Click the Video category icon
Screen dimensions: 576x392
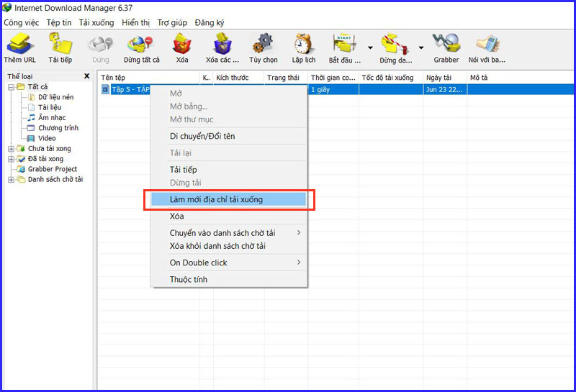click(31, 138)
